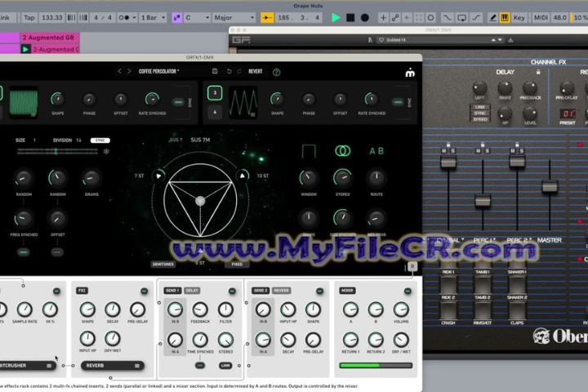The height and width of the screenshot is (392, 588).
Task: Toggle the purple Scale Mode icon
Action: click(x=177, y=18)
